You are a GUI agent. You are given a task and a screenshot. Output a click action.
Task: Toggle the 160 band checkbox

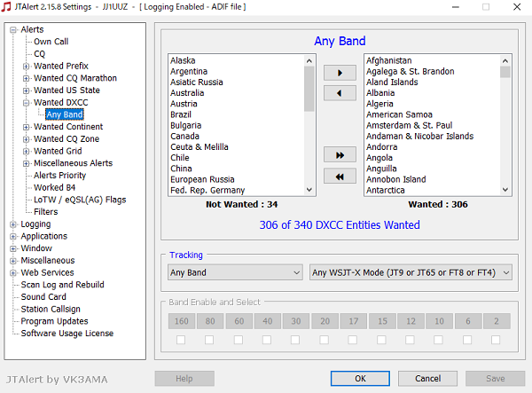pos(182,340)
